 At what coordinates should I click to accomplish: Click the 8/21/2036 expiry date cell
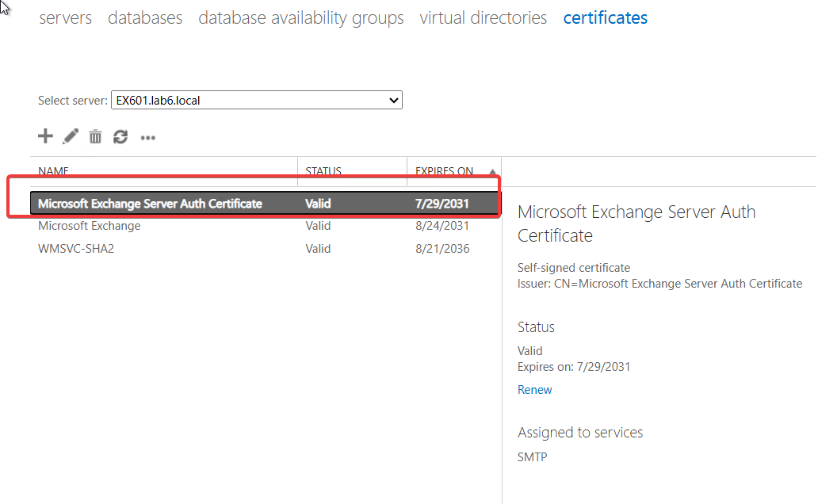(x=441, y=249)
